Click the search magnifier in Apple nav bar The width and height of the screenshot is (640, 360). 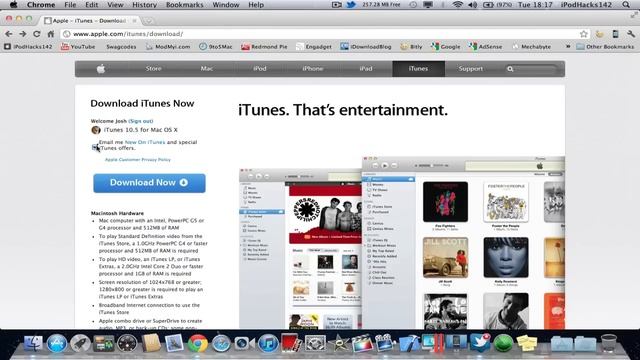[x=510, y=69]
